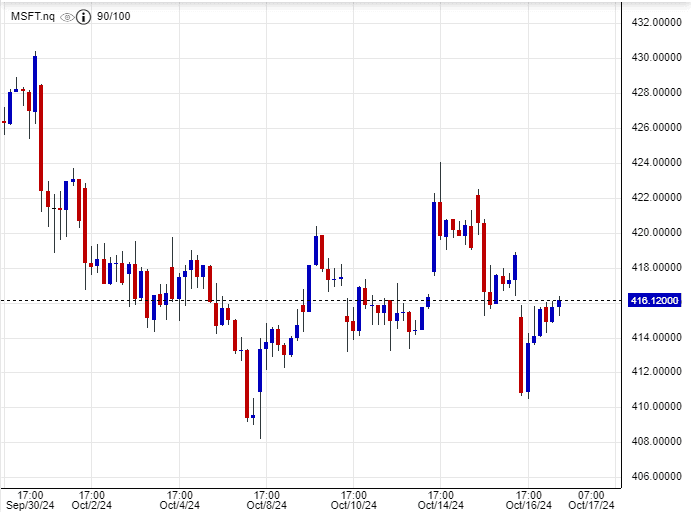This screenshot has height=512, width=691.
Task: Select the Oct/4/24 date label
Action: [178, 505]
